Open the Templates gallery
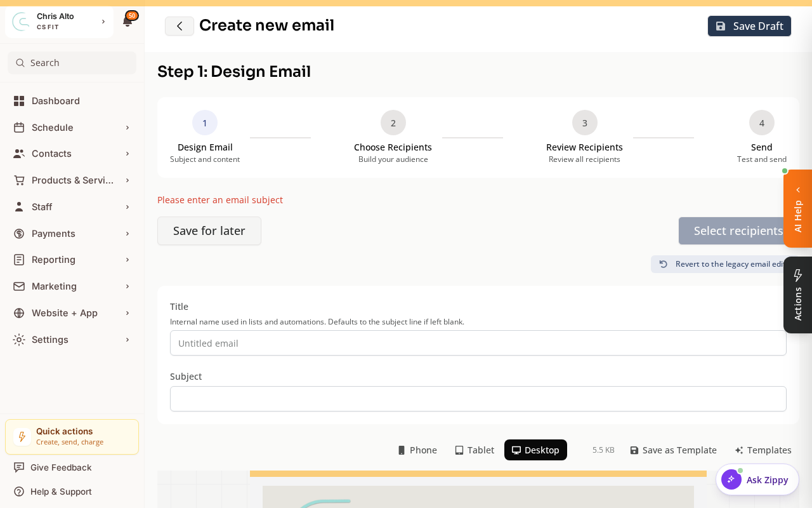Image resolution: width=812 pixels, height=508 pixels. click(763, 450)
